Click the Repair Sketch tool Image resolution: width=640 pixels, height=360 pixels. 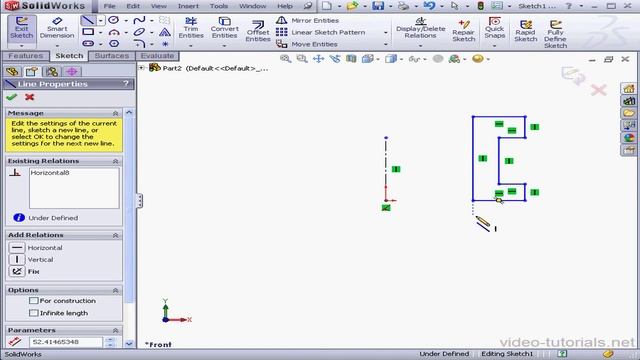pyautogui.click(x=464, y=31)
